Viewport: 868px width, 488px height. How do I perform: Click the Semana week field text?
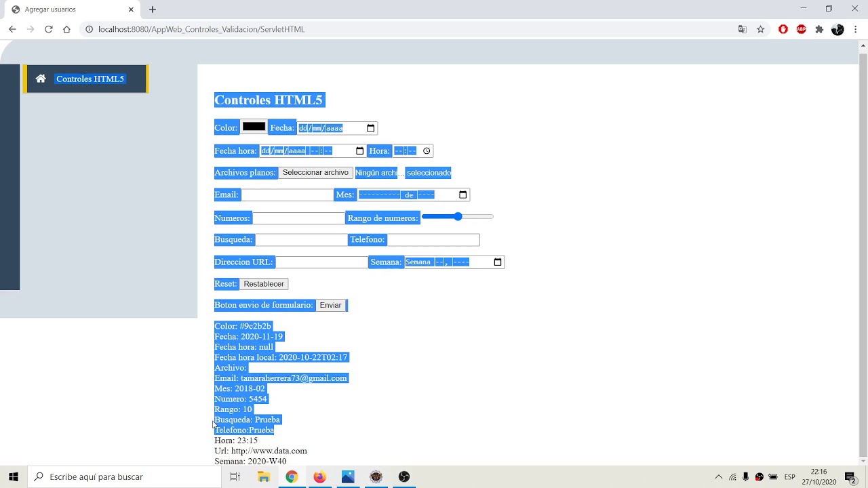click(437, 262)
